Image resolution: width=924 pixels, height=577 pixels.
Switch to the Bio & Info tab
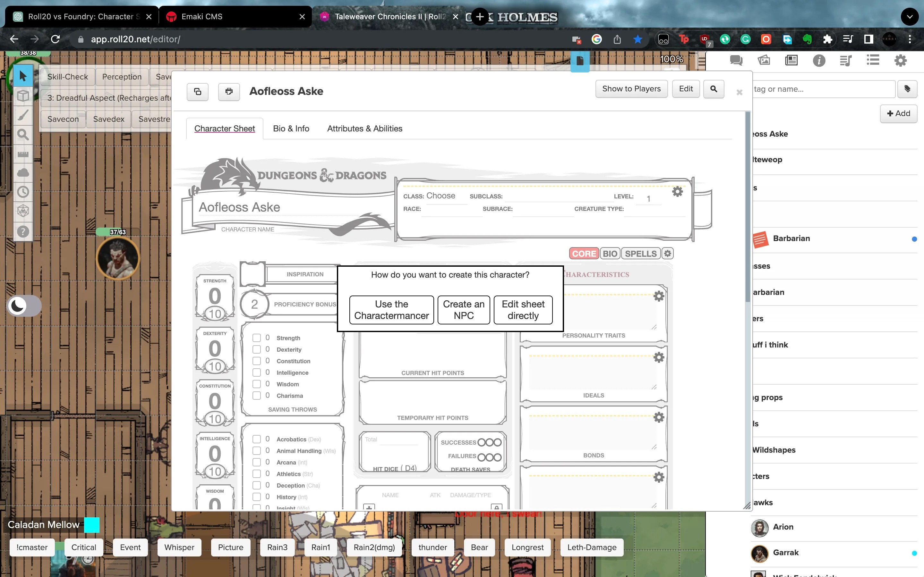(x=291, y=129)
